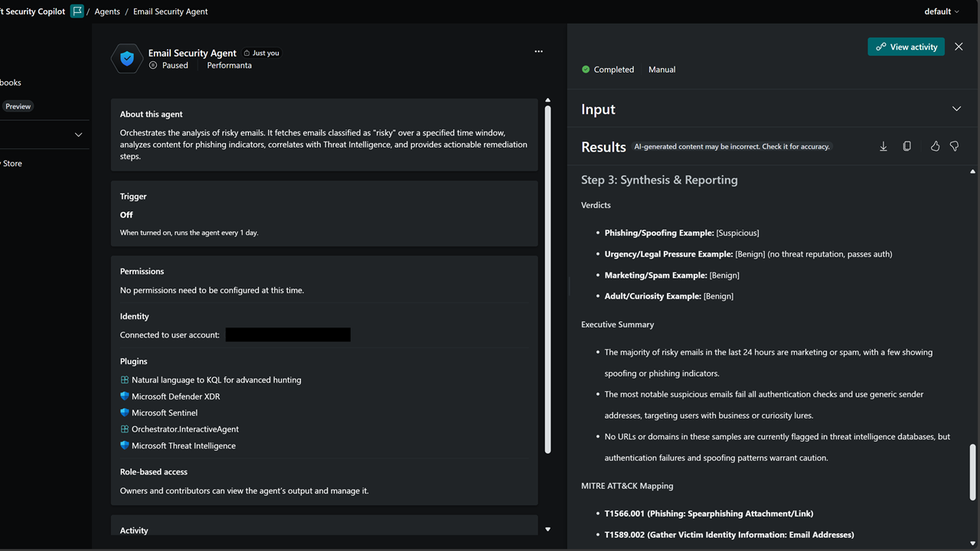Click Microsoft Sentinel plugin icon

click(x=125, y=412)
